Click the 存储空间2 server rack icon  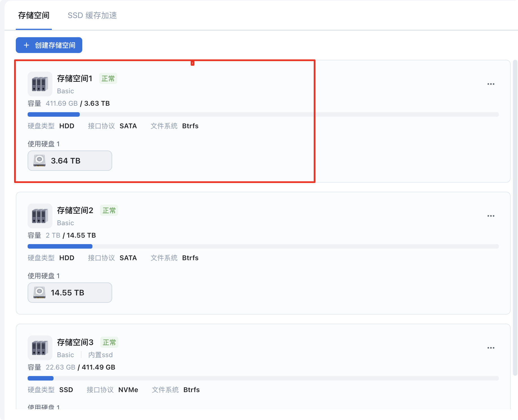(x=40, y=216)
